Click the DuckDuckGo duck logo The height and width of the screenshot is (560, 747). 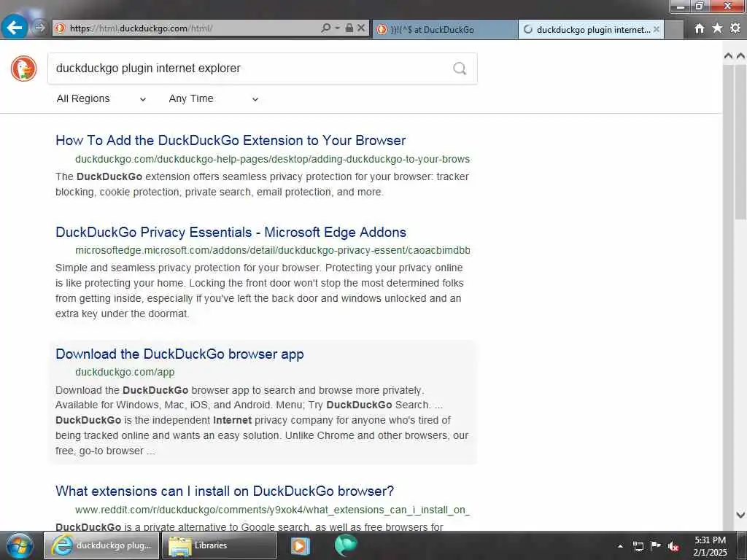[24, 69]
